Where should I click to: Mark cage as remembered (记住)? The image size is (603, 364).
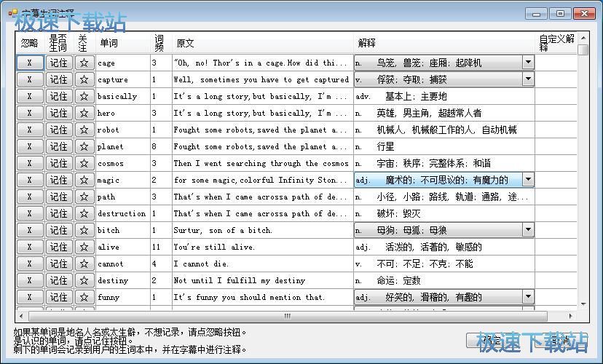pos(59,63)
